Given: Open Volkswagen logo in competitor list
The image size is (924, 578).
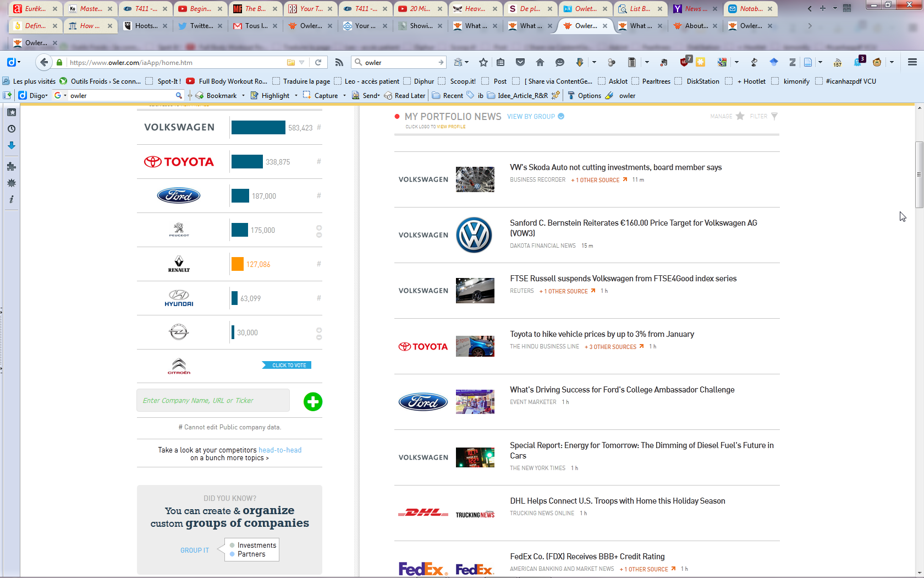Looking at the screenshot, I should coord(179,127).
